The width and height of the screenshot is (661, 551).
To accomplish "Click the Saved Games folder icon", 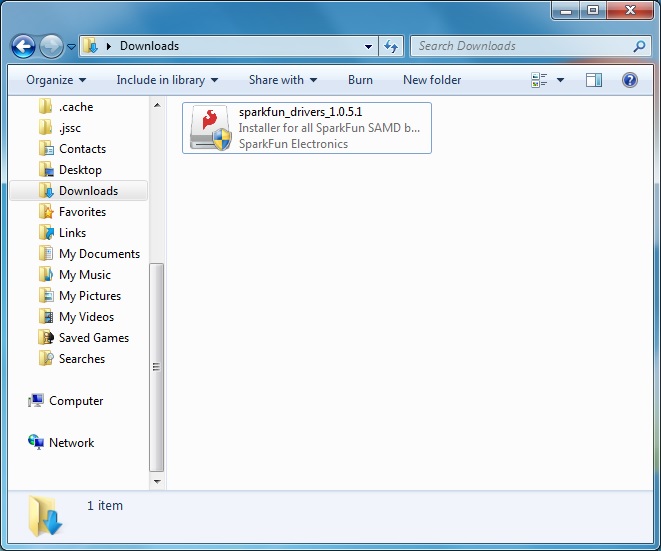I will pyautogui.click(x=46, y=337).
